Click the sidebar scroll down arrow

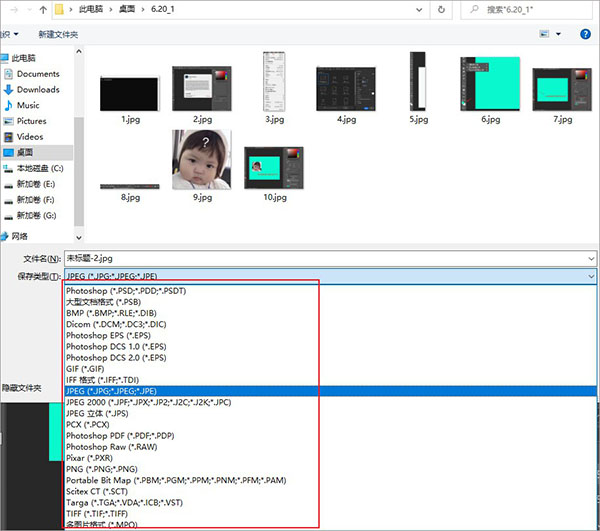pyautogui.click(x=78, y=238)
